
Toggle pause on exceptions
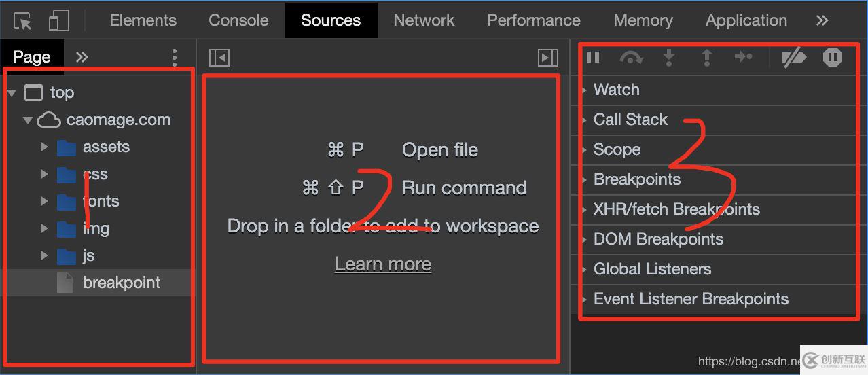click(x=832, y=58)
